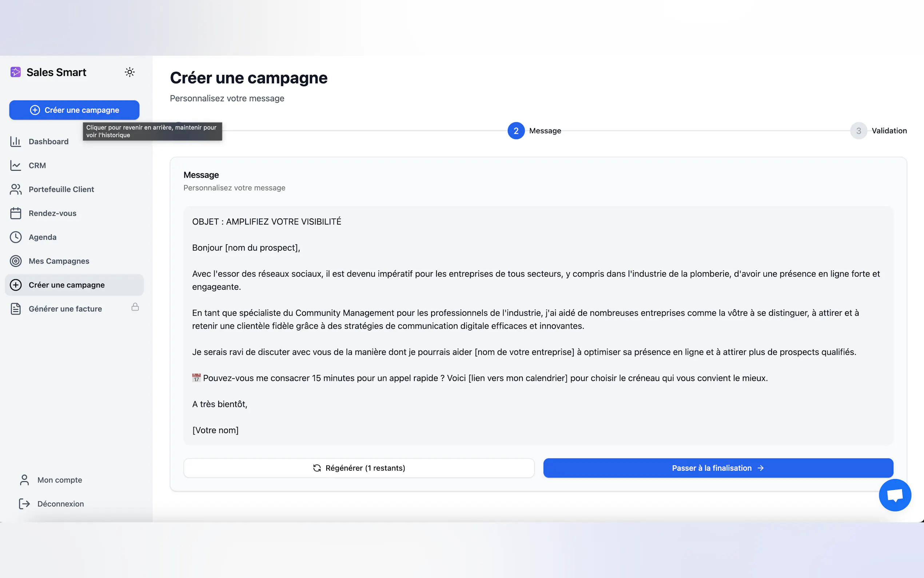Open Mon compte in the sidebar

point(60,480)
